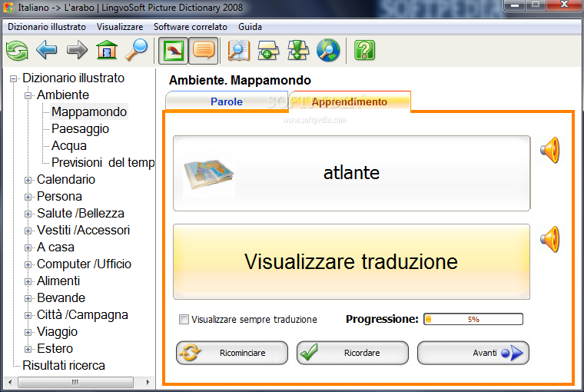Open help with the green question mark
The height and width of the screenshot is (392, 584).
click(x=365, y=50)
